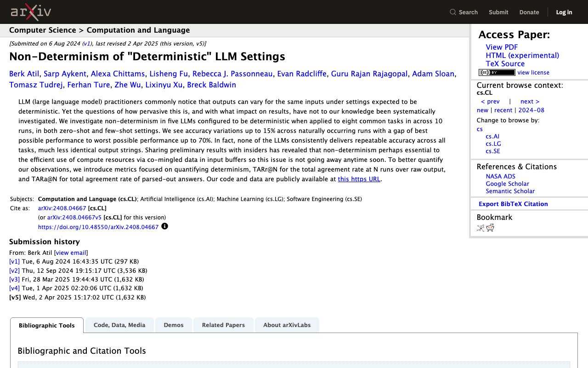Open the DOI link for the paper
Screen dimensions: 588x368
click(98, 227)
